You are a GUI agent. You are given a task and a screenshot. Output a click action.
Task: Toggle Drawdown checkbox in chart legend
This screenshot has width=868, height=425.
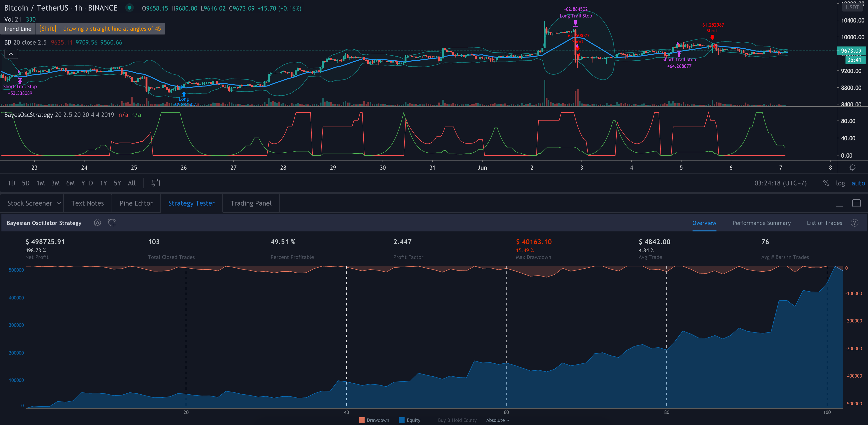[x=361, y=420]
